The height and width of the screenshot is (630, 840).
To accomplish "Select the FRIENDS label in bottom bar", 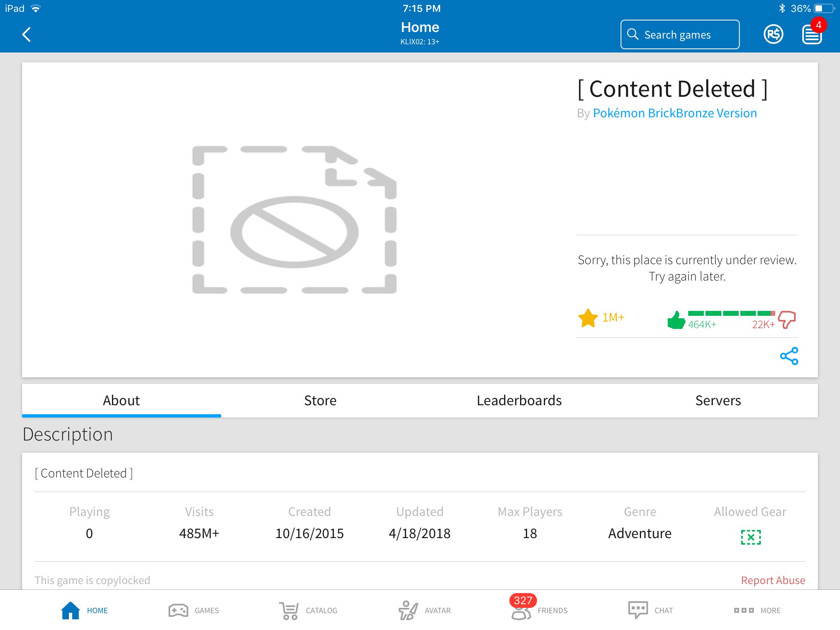I will [552, 610].
